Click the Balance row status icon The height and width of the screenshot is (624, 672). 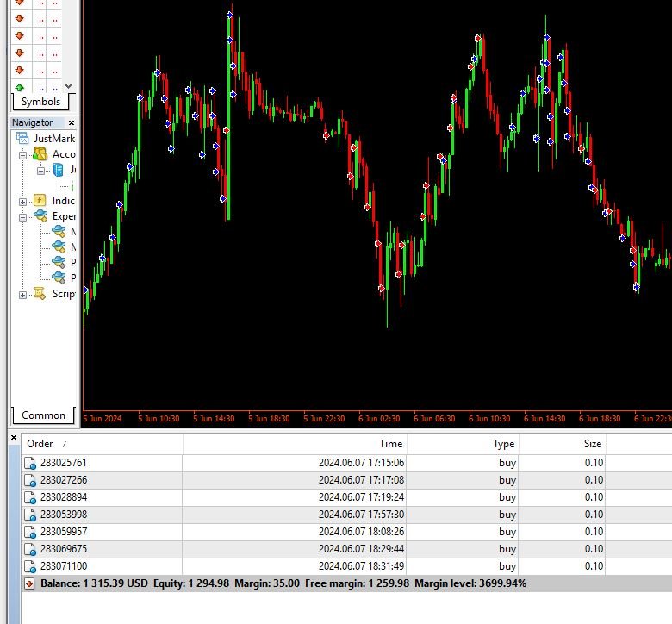coord(29,583)
